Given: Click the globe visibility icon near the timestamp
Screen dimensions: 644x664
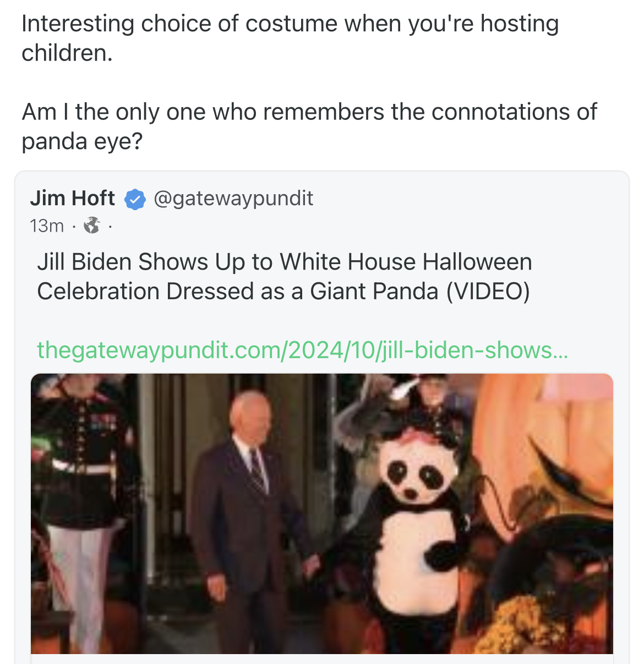Looking at the screenshot, I should tap(92, 226).
